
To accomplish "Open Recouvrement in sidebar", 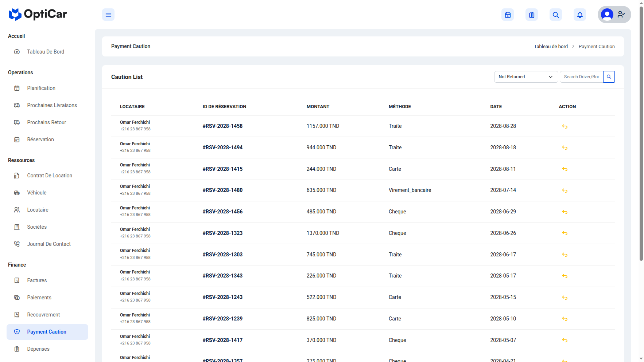I will 47,315.
